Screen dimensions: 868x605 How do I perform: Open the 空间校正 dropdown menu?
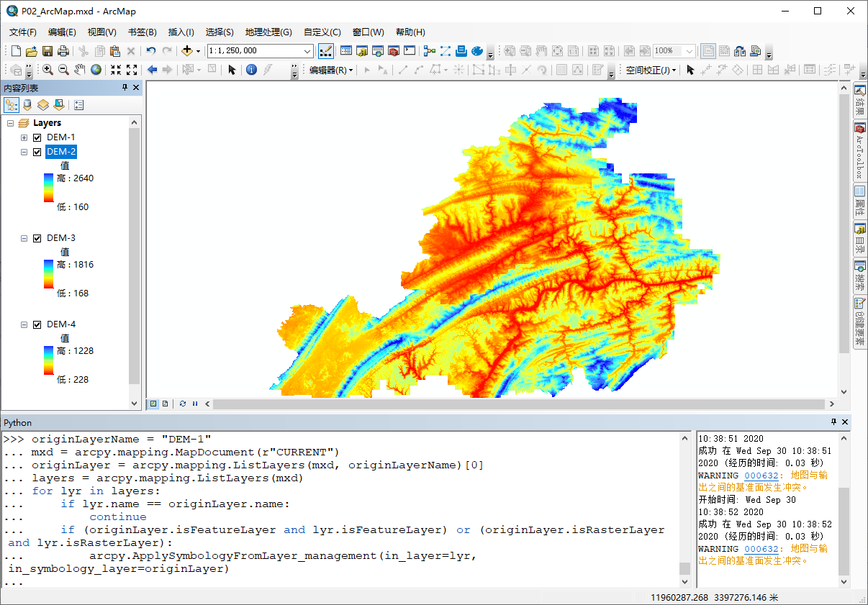pos(651,70)
